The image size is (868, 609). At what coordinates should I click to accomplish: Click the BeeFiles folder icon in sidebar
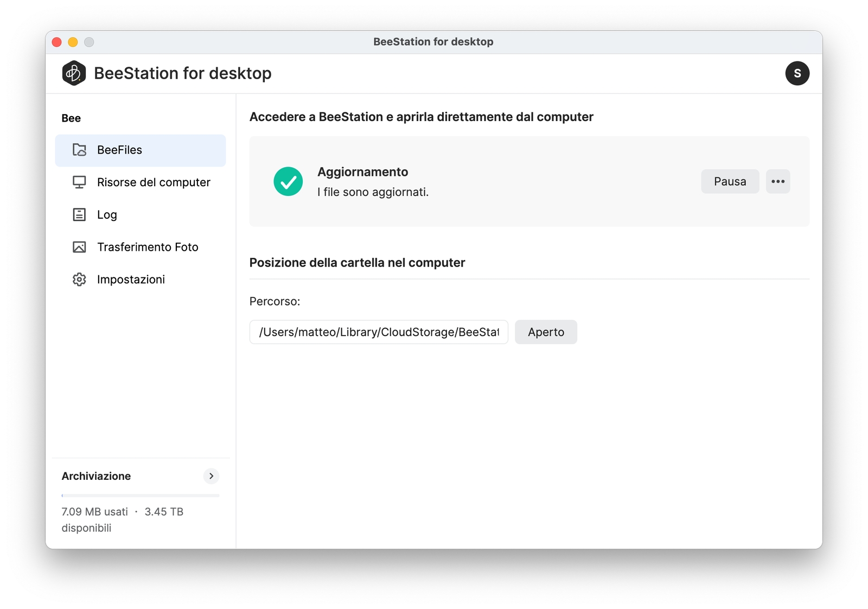pos(79,150)
